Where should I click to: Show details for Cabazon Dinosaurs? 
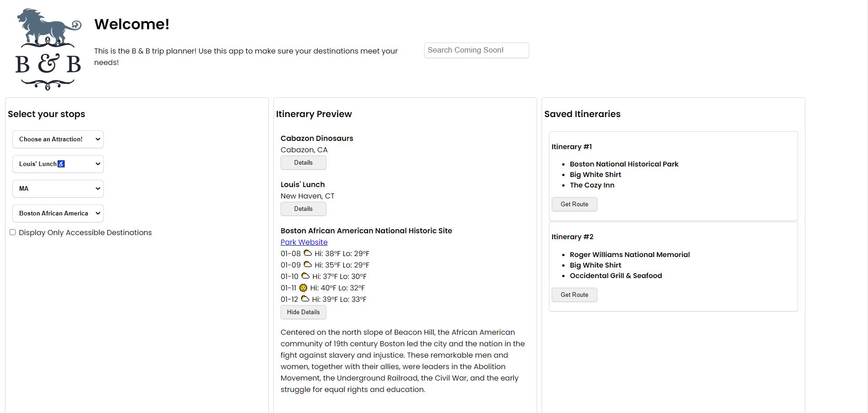click(x=303, y=163)
